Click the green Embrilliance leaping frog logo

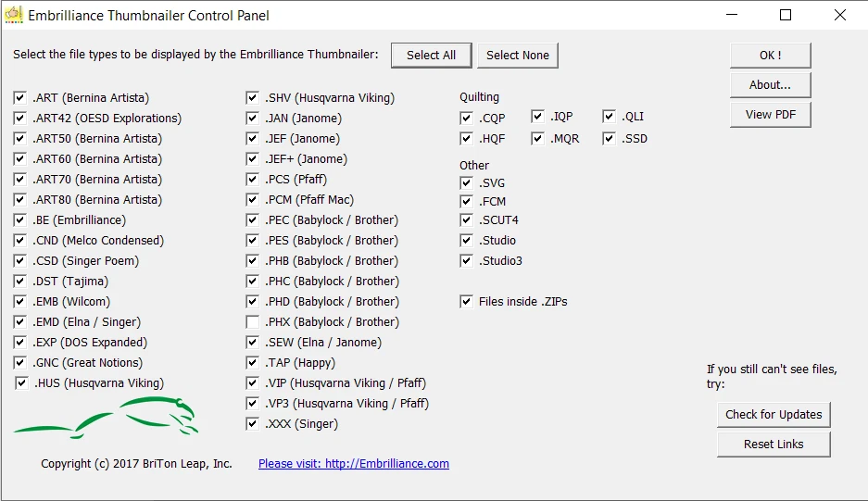[107, 418]
